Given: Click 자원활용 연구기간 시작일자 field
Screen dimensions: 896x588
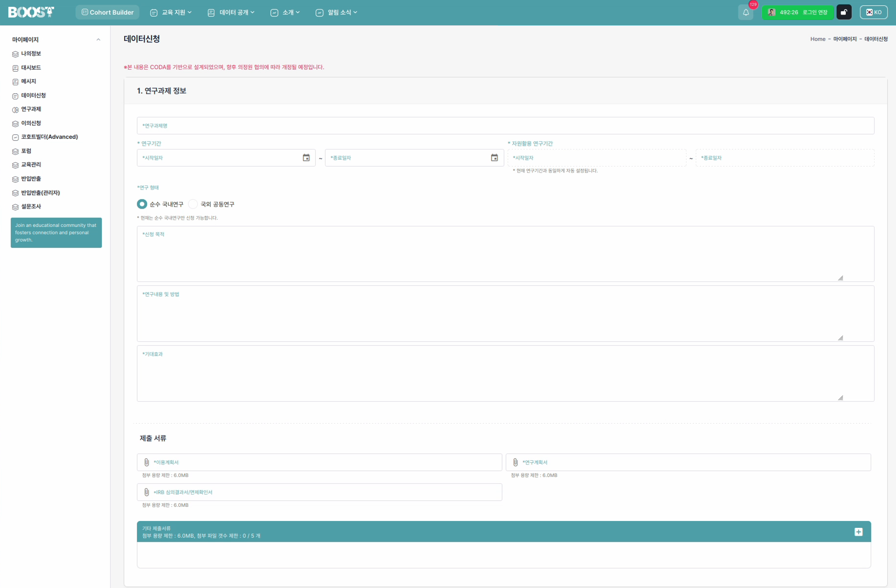Looking at the screenshot, I should point(597,158).
